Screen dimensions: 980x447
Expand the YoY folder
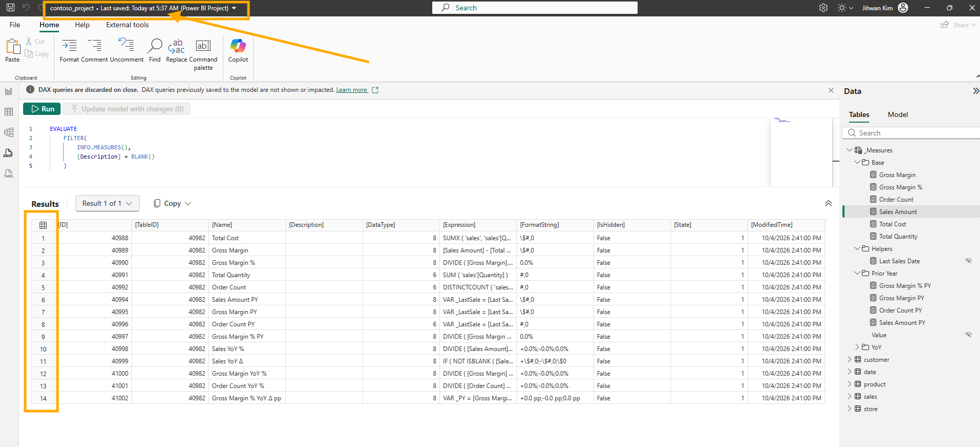(x=857, y=347)
